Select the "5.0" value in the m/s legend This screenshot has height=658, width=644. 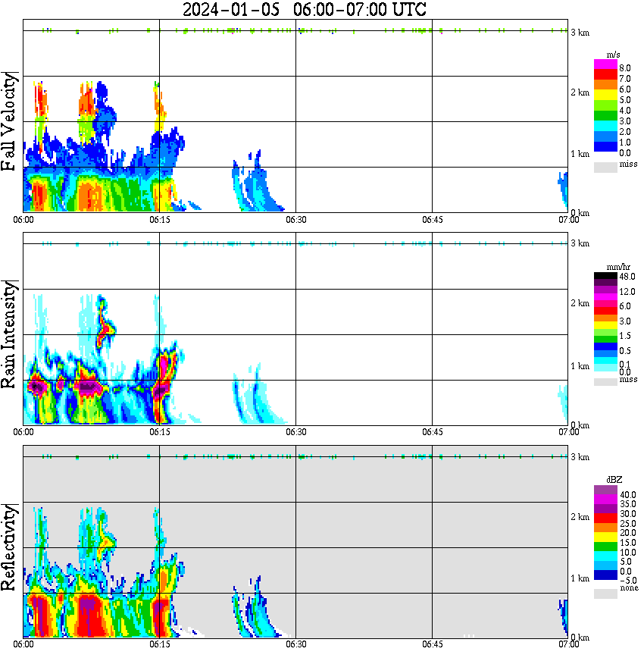tap(625, 100)
